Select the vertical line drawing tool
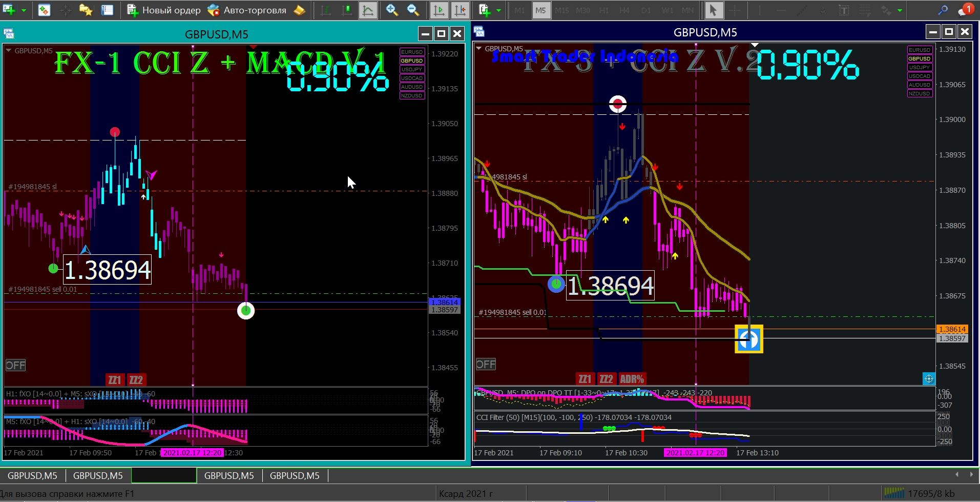Screen dimensions: 980x502 coord(760,10)
